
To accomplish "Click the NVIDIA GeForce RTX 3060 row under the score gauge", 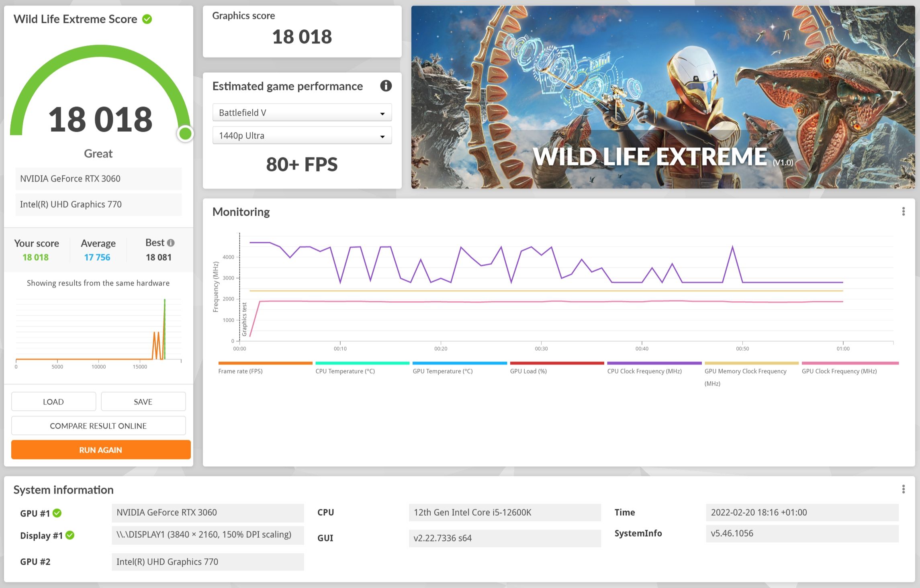I will pos(98,179).
